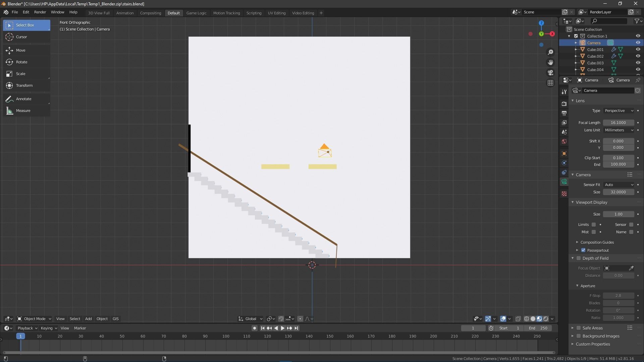This screenshot has width=644, height=362.
Task: Activate the Annotate tool
Action: point(23,99)
